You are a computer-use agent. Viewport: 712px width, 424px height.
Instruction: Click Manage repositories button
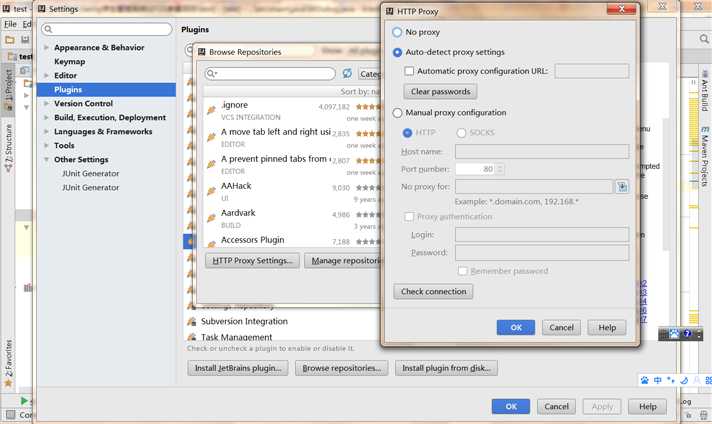(343, 261)
